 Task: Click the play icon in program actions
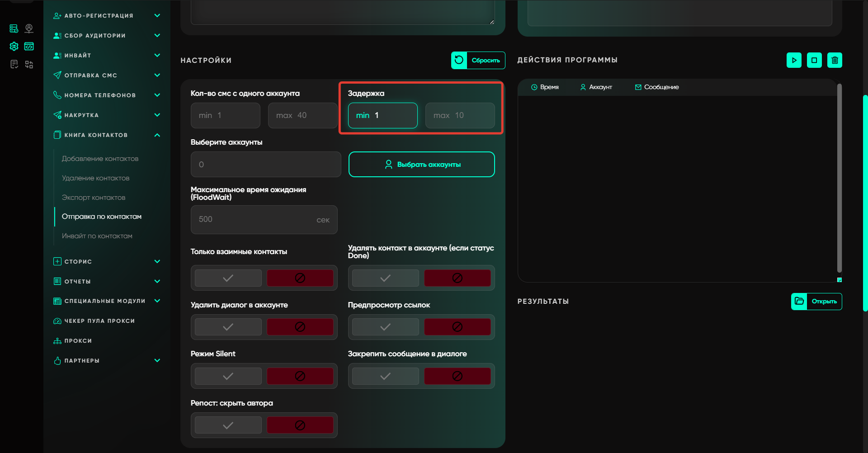(794, 60)
